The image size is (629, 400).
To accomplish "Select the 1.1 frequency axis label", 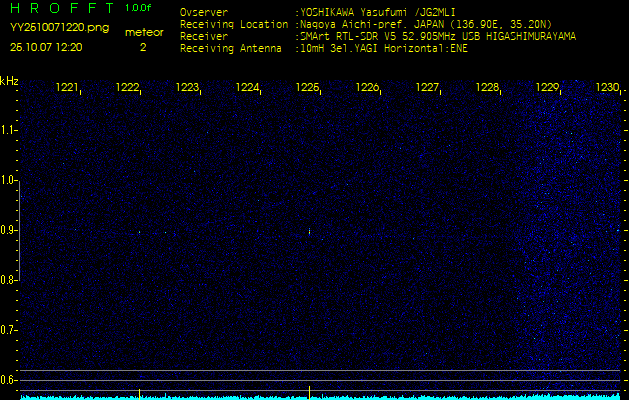I will click(9, 130).
